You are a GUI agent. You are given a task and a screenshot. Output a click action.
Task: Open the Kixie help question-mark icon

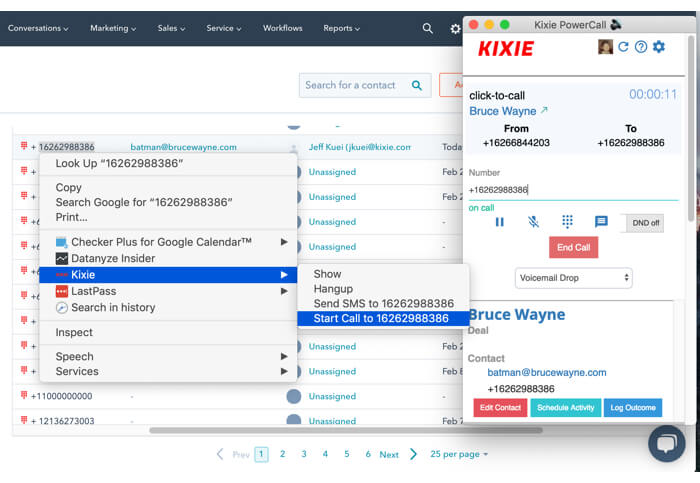[641, 46]
